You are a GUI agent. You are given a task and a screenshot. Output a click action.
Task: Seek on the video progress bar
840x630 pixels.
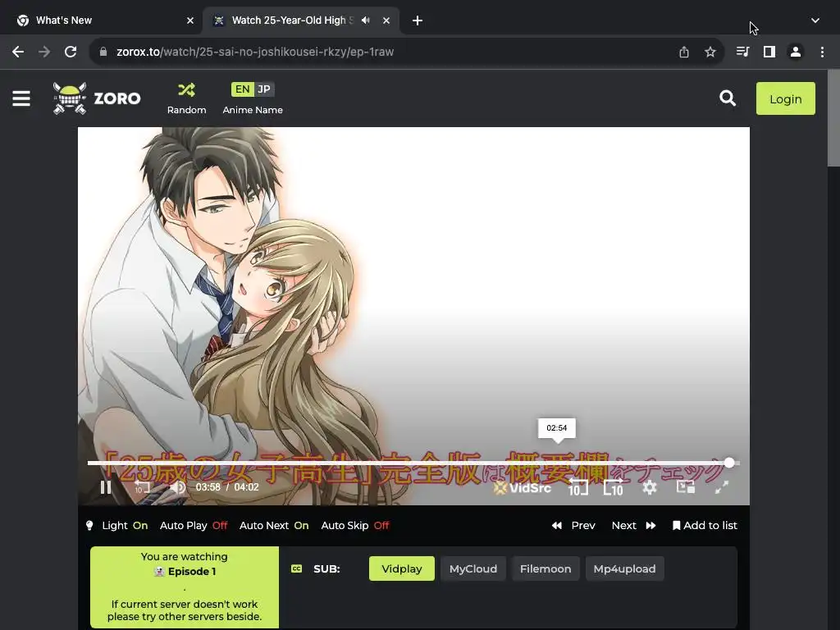(x=413, y=463)
